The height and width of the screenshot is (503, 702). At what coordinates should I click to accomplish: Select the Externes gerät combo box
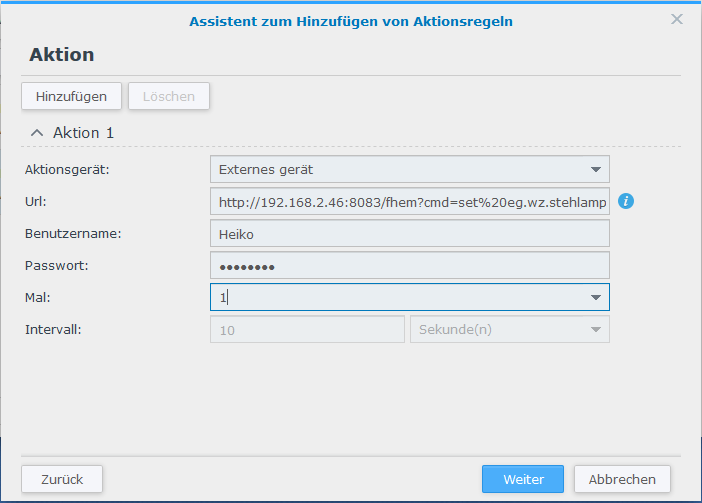pos(410,169)
